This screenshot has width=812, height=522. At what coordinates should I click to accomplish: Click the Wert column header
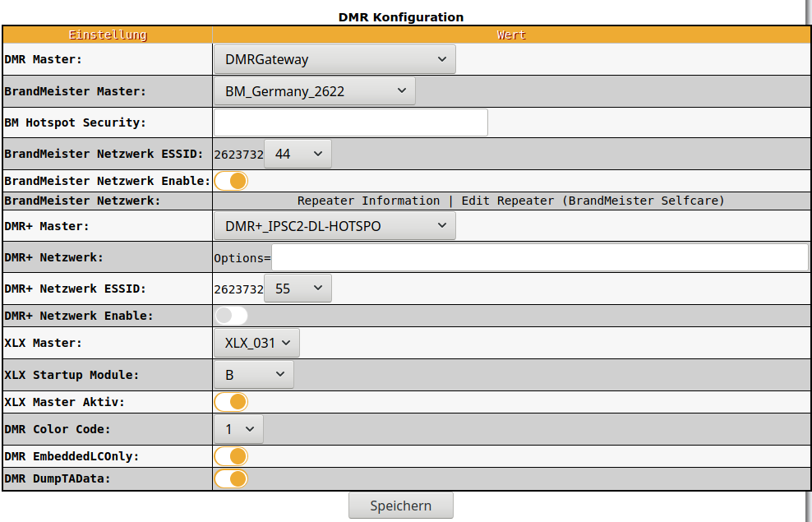511,35
